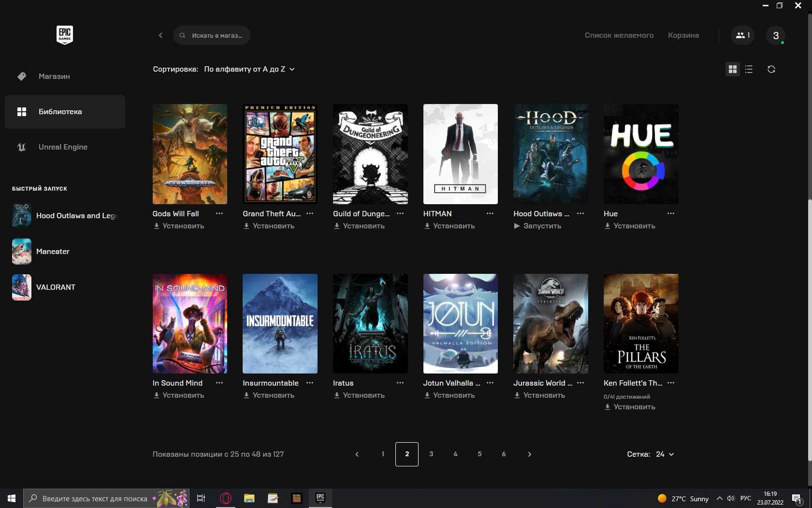The width and height of the screenshot is (812, 508).
Task: Click the store search field
Action: click(x=212, y=35)
